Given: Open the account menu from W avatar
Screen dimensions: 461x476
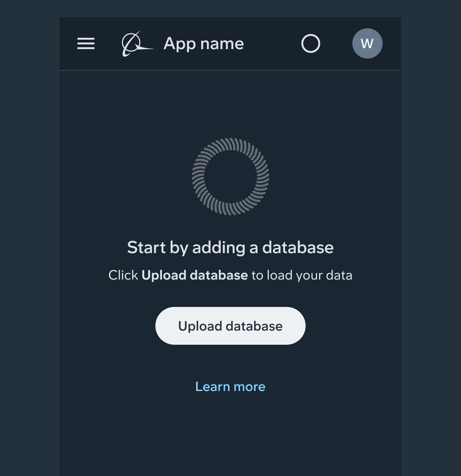Looking at the screenshot, I should click(367, 43).
